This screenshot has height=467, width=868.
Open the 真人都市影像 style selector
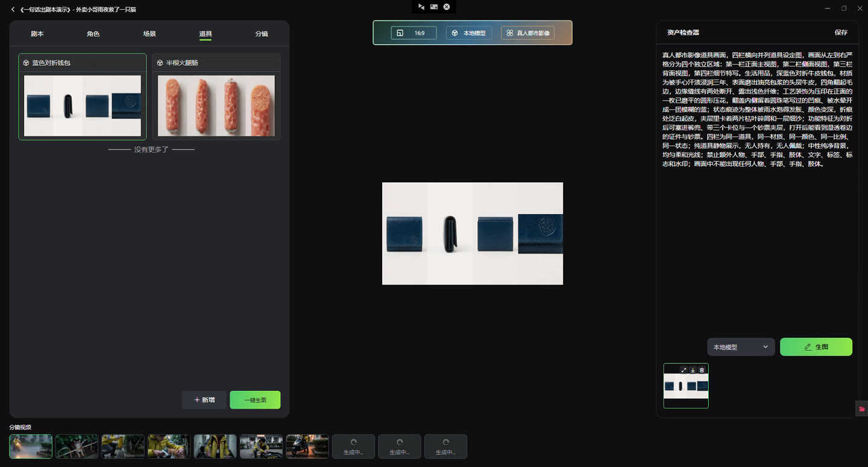[x=528, y=33]
